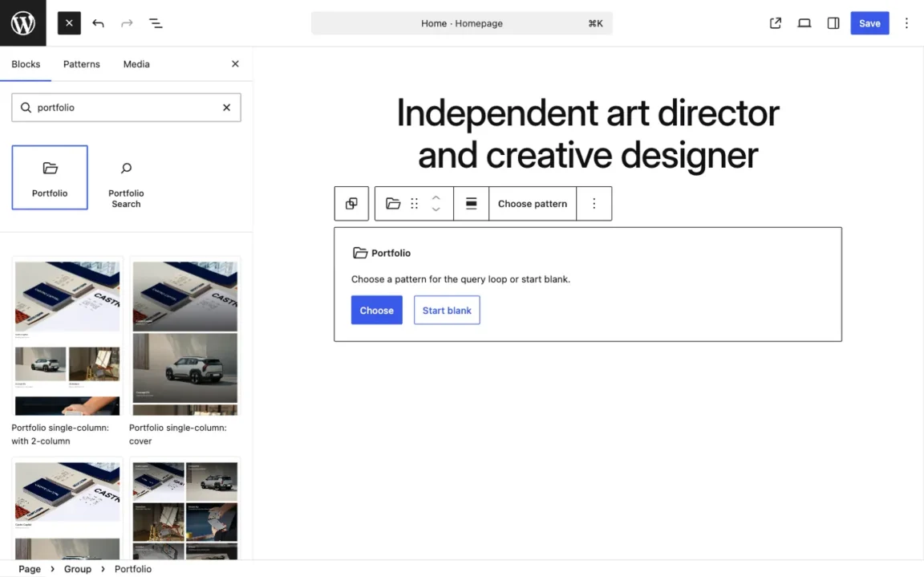Open the View Page external link icon
The height and width of the screenshot is (577, 924).
(775, 23)
